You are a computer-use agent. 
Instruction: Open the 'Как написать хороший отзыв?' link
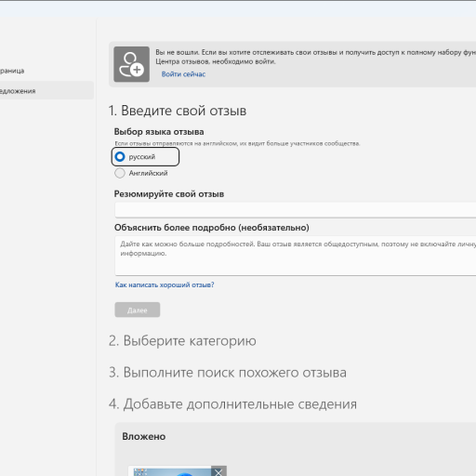165,284
